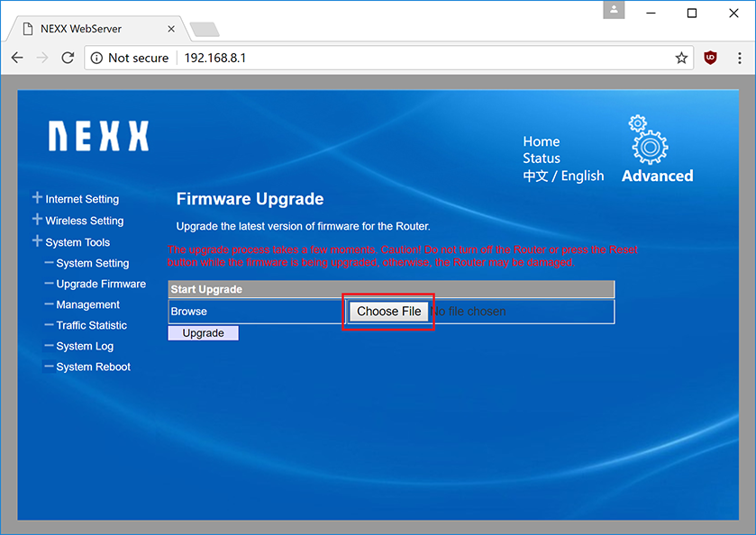Reload the page with refresh icon

[x=68, y=58]
